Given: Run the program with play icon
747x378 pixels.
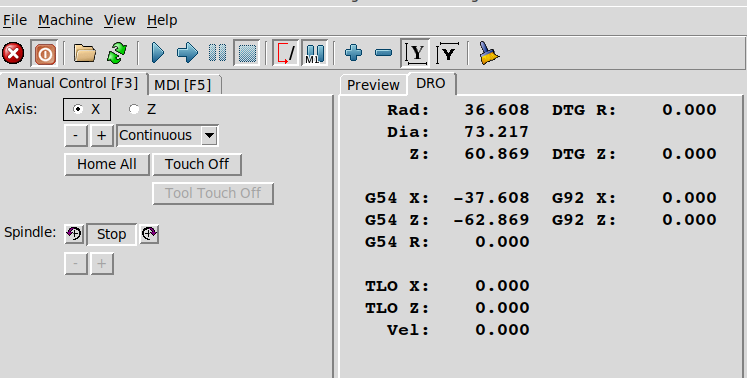Looking at the screenshot, I should point(158,53).
